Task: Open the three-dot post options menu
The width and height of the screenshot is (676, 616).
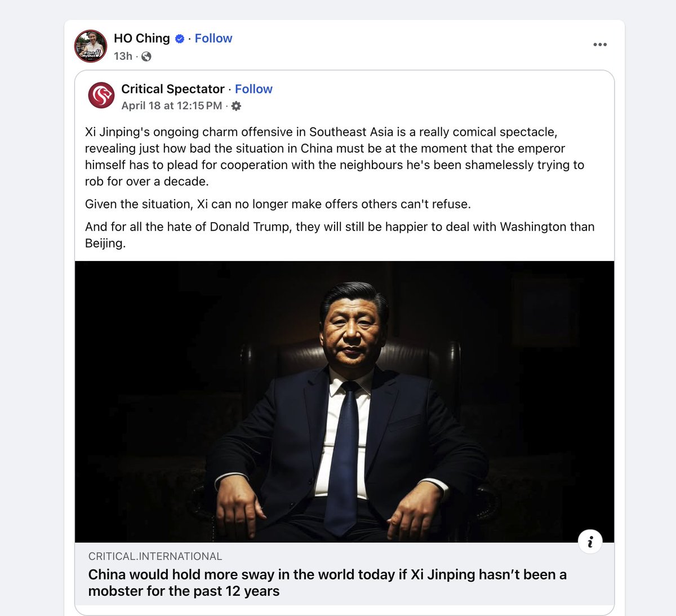Action: click(x=600, y=45)
